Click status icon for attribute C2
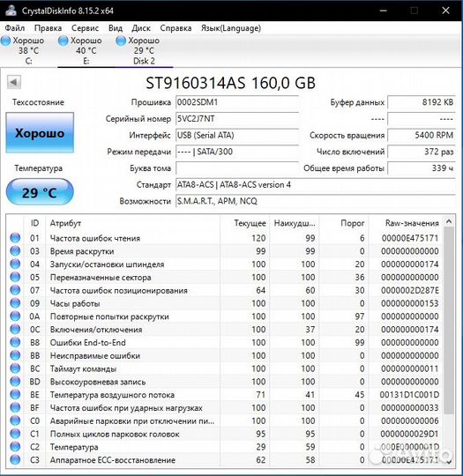 pos(15,447)
